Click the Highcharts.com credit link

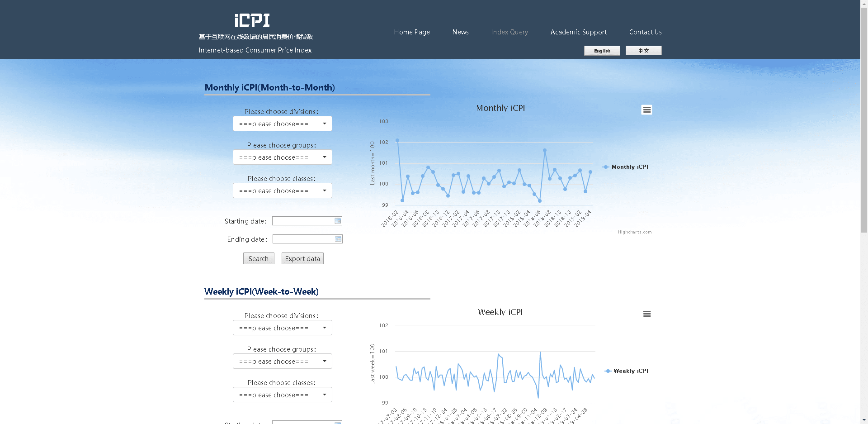coord(635,232)
